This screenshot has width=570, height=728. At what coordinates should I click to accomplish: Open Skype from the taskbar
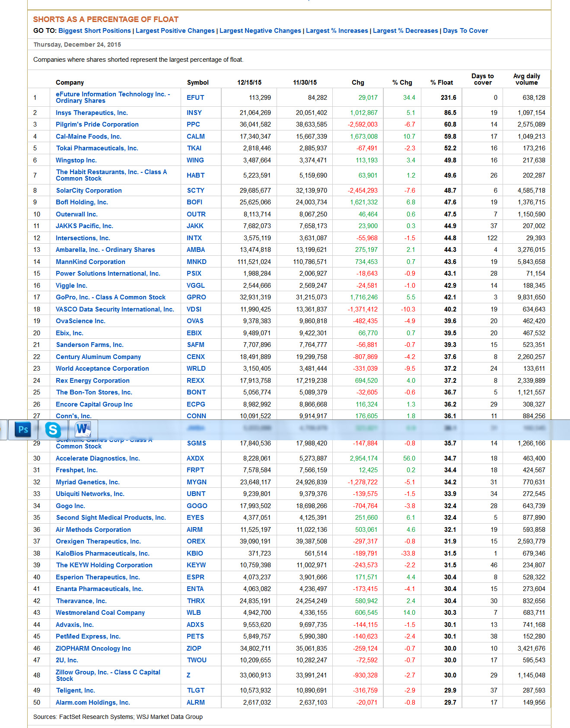pyautogui.click(x=53, y=429)
